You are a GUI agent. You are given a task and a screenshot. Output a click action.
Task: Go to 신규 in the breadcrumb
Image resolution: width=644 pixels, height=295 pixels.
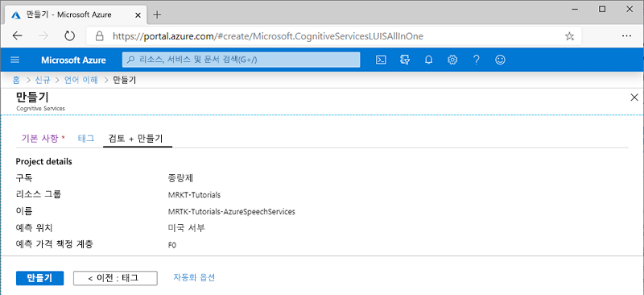pos(43,80)
